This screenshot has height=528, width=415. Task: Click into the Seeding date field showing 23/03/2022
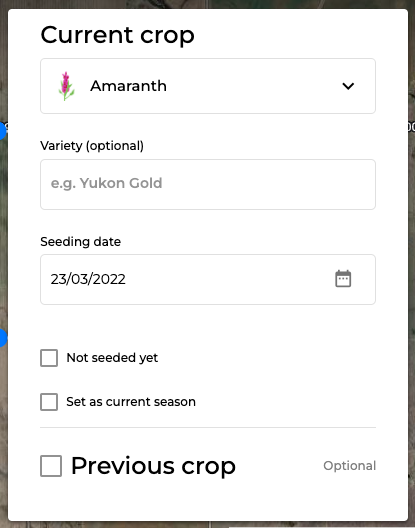pos(208,279)
